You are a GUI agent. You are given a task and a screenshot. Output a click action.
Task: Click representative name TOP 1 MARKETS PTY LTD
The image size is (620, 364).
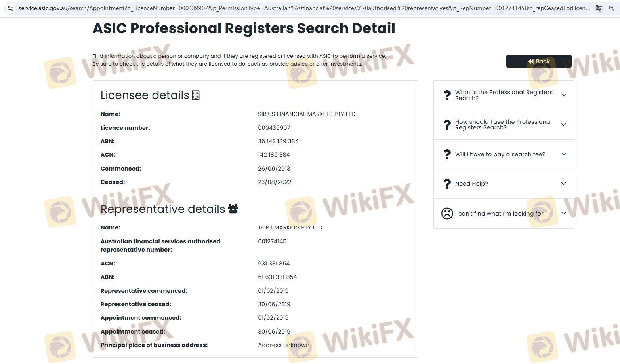coord(290,227)
